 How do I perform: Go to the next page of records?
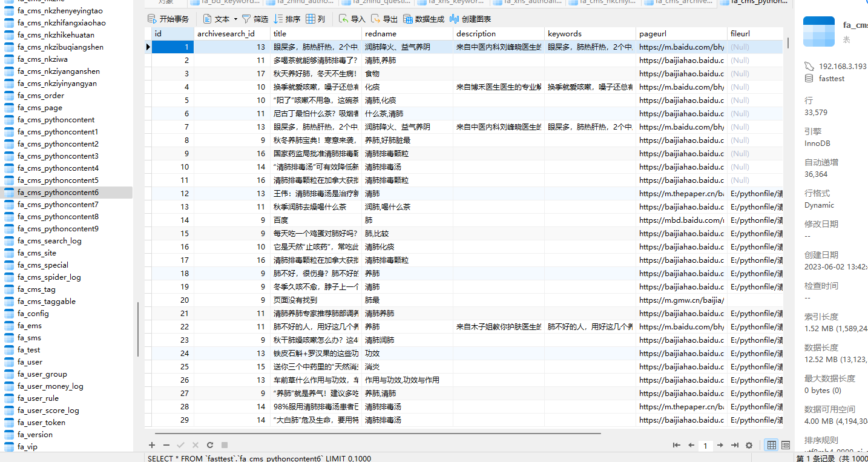(x=720, y=445)
